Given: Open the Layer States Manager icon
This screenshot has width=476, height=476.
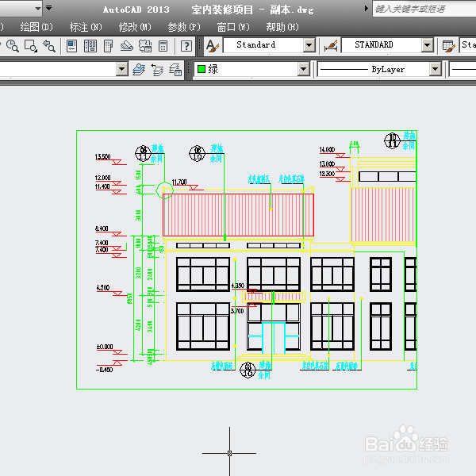Looking at the screenshot, I should [175, 70].
